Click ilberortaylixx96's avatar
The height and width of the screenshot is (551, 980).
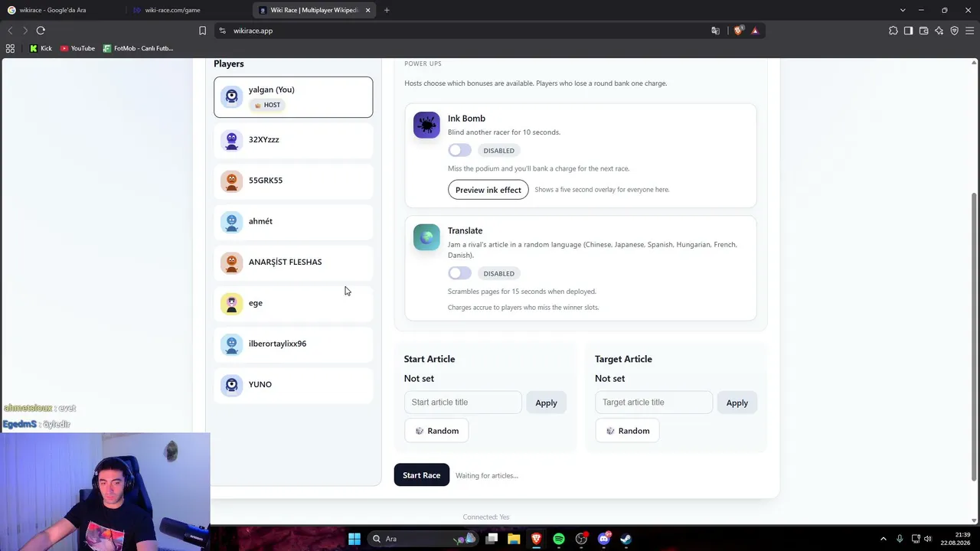coord(231,344)
